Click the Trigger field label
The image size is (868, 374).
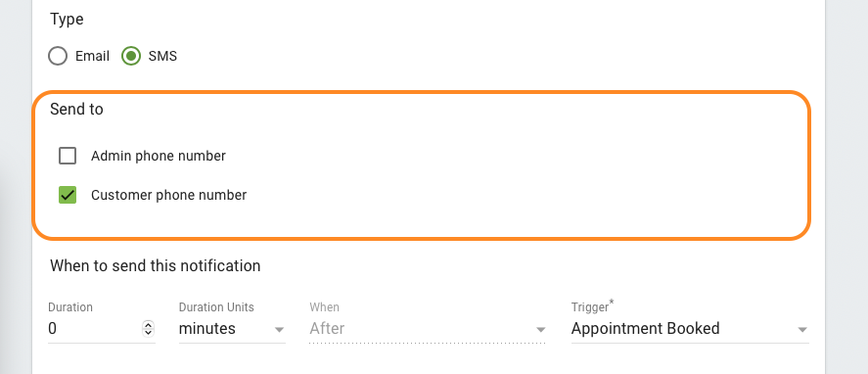point(593,306)
